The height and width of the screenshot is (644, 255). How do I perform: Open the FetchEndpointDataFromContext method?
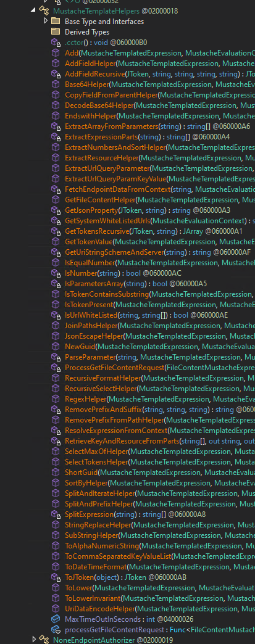click(118, 189)
